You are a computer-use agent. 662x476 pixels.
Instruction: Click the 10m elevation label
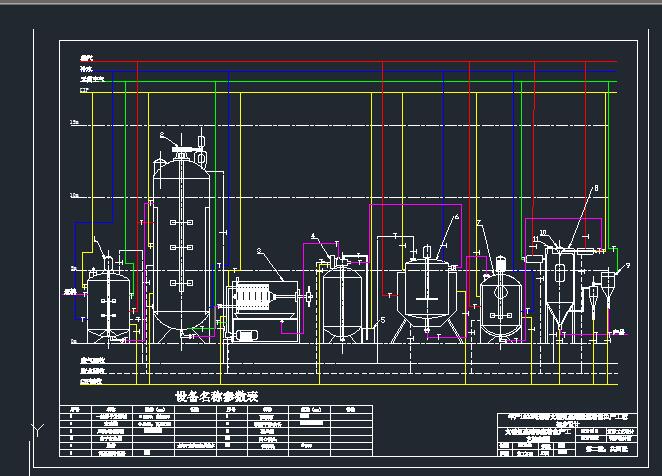pyautogui.click(x=74, y=195)
